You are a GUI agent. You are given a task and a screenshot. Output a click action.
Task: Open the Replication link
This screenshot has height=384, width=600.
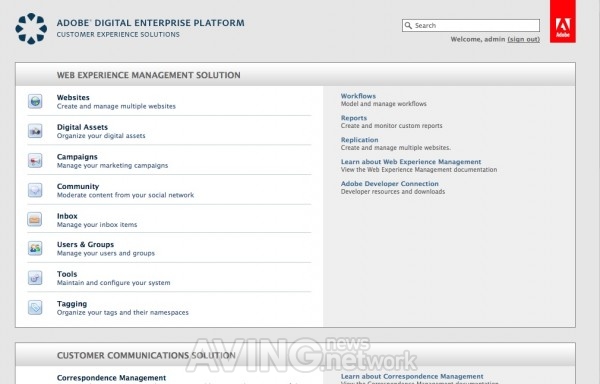pyautogui.click(x=359, y=140)
